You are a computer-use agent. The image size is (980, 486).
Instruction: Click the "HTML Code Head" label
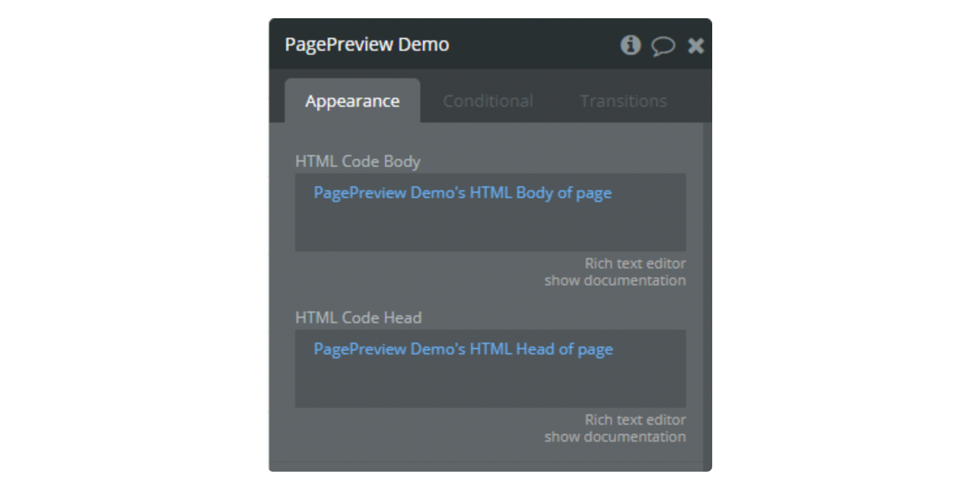coord(358,318)
